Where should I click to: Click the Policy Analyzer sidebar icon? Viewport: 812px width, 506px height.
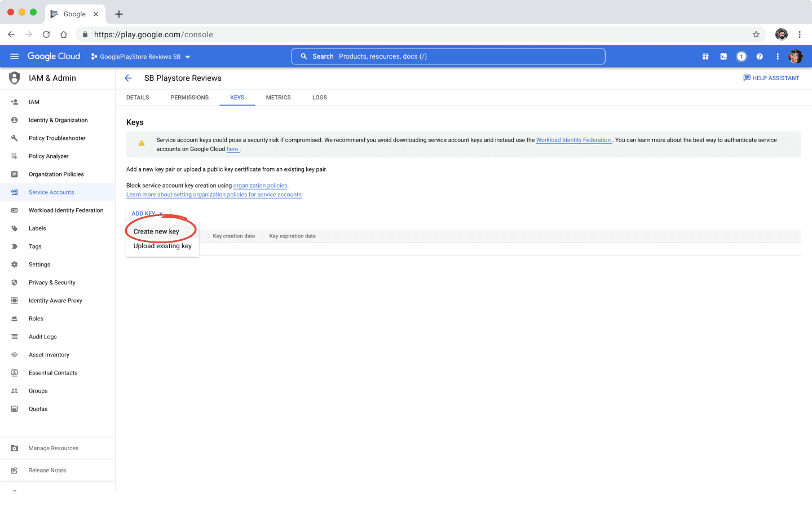tap(15, 156)
